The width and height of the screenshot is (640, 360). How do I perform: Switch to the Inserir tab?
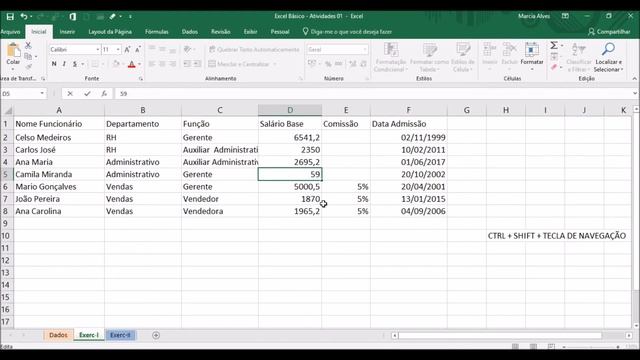[x=67, y=31]
